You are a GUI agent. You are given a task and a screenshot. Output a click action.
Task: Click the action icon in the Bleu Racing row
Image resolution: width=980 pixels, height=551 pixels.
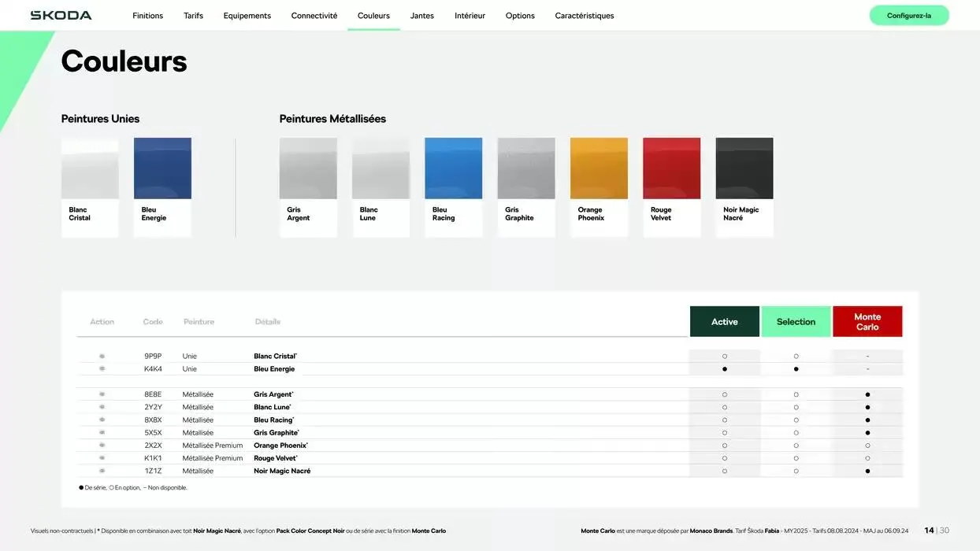click(102, 420)
